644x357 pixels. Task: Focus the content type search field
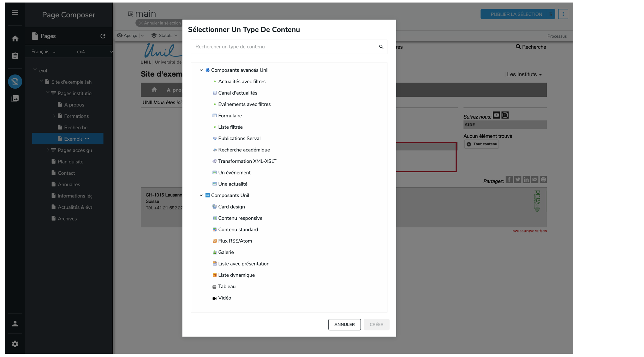pyautogui.click(x=284, y=47)
